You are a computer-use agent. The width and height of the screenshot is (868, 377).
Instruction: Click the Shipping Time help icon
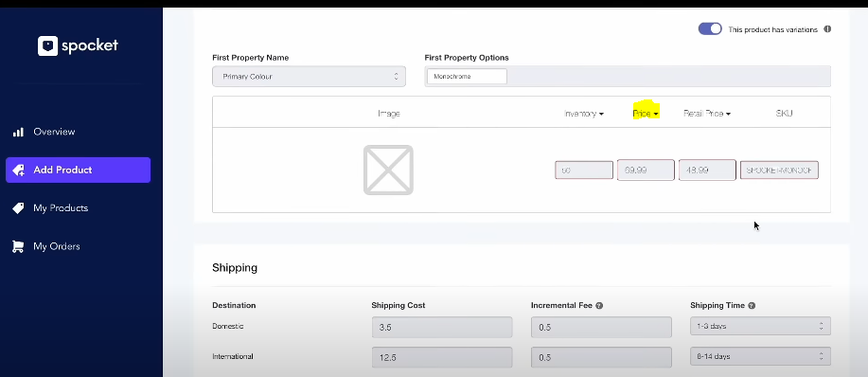pos(752,306)
